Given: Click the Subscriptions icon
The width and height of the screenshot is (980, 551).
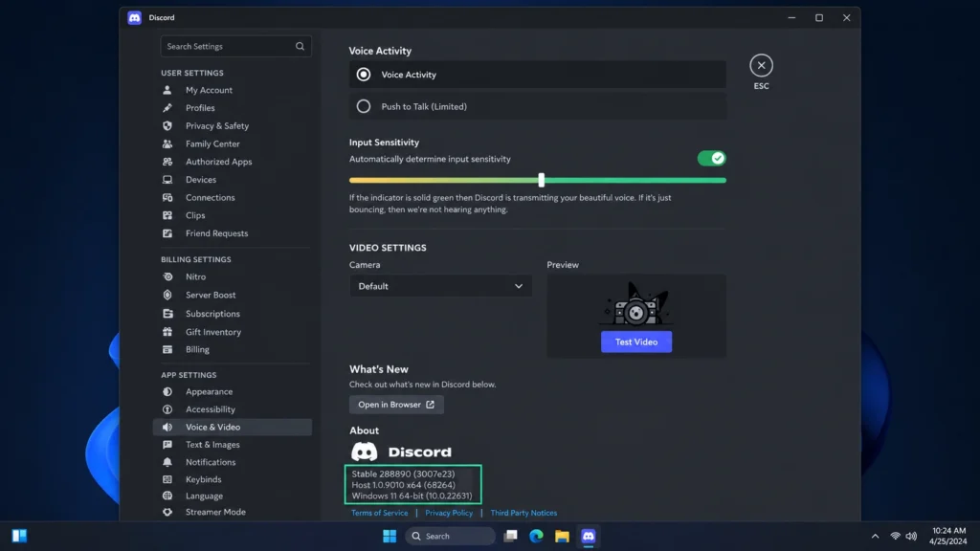Looking at the screenshot, I should (167, 314).
